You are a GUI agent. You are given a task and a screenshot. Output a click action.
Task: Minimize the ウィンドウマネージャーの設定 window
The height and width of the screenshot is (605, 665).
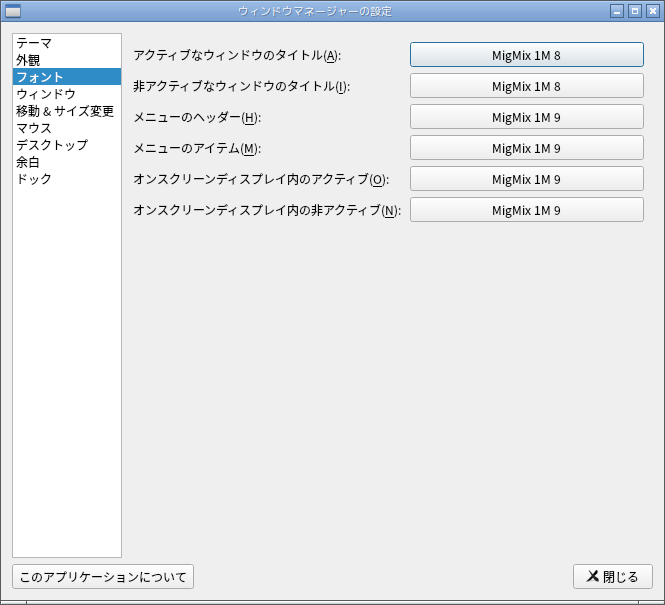coord(617,11)
